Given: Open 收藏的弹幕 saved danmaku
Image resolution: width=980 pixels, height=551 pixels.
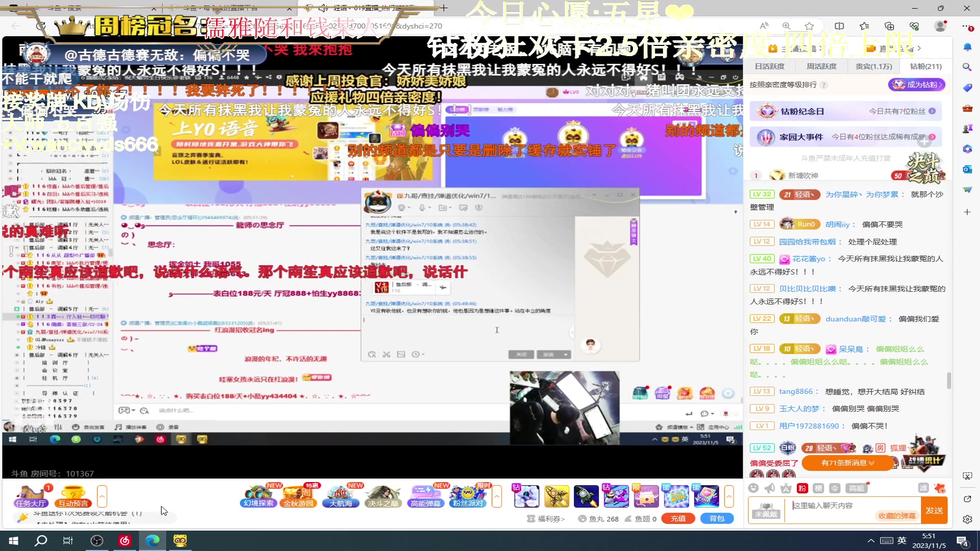Looking at the screenshot, I should coord(897,516).
